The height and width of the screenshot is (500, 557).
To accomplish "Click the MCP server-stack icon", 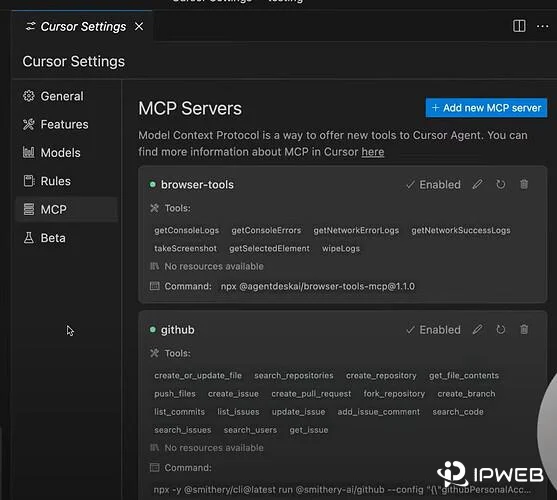I will tap(29, 209).
